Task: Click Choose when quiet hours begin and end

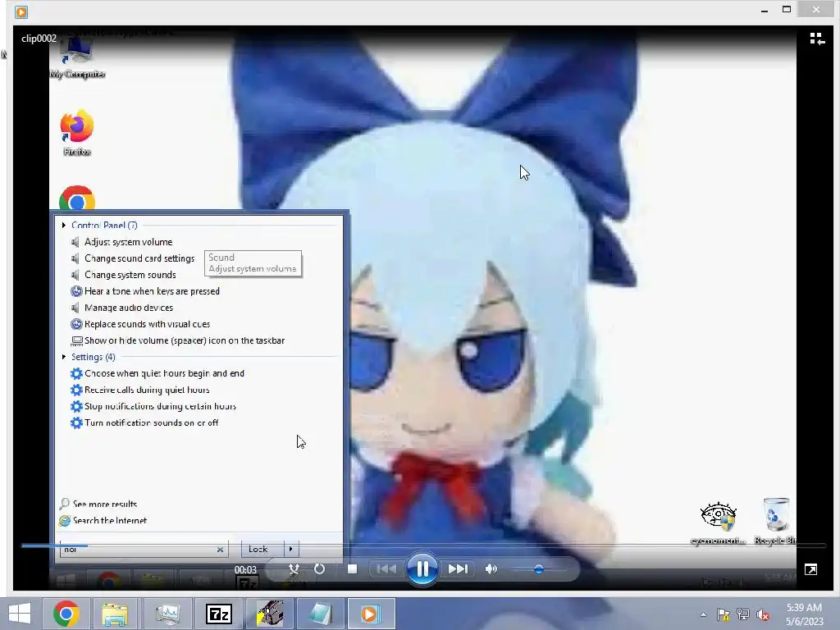Action: point(164,373)
